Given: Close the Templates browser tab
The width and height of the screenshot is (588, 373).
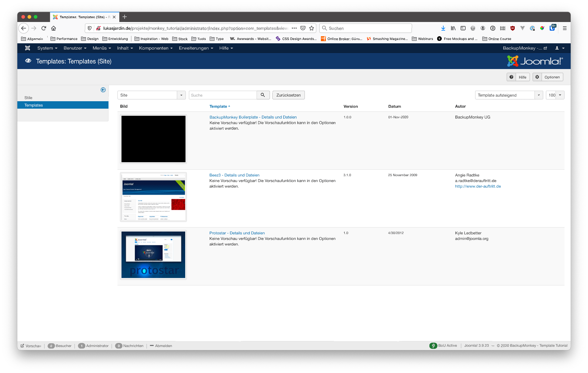Looking at the screenshot, I should (114, 17).
